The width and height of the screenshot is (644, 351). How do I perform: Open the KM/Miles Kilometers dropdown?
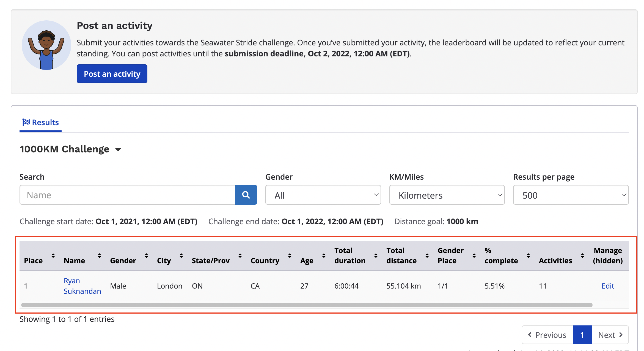coord(447,195)
